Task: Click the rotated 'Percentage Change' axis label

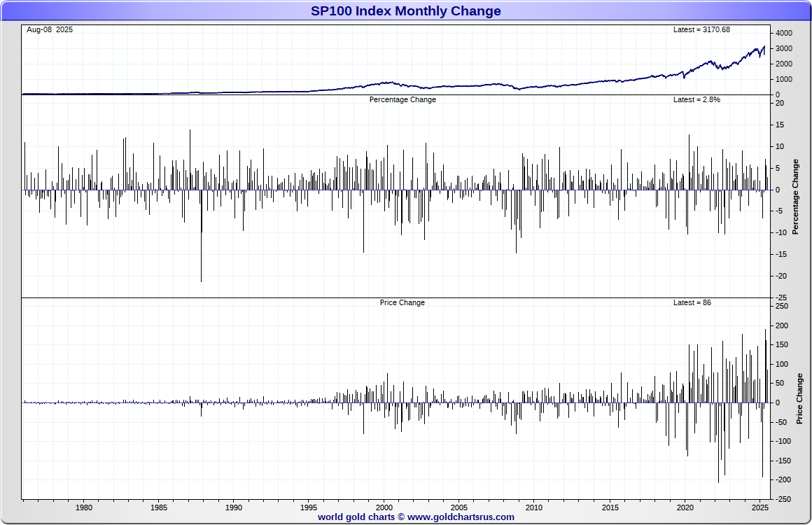Action: [795, 197]
